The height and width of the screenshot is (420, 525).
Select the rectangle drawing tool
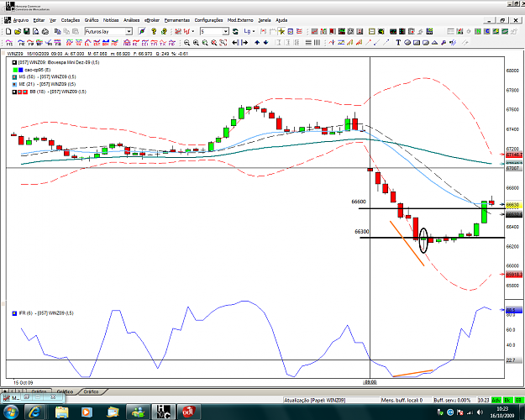(x=417, y=43)
